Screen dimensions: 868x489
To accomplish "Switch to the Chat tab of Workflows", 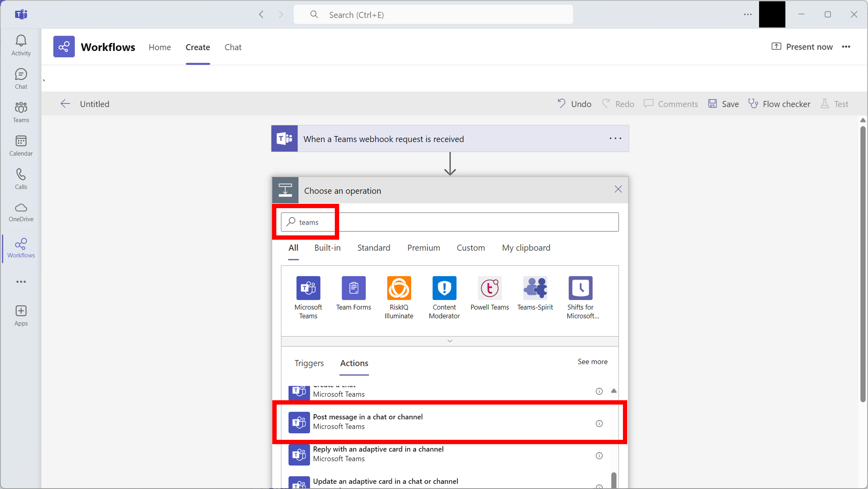I will [233, 47].
